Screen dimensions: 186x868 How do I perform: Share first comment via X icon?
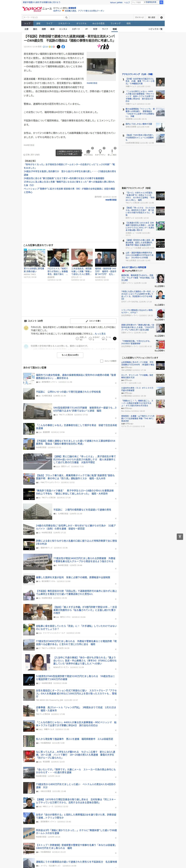click(x=114, y=338)
